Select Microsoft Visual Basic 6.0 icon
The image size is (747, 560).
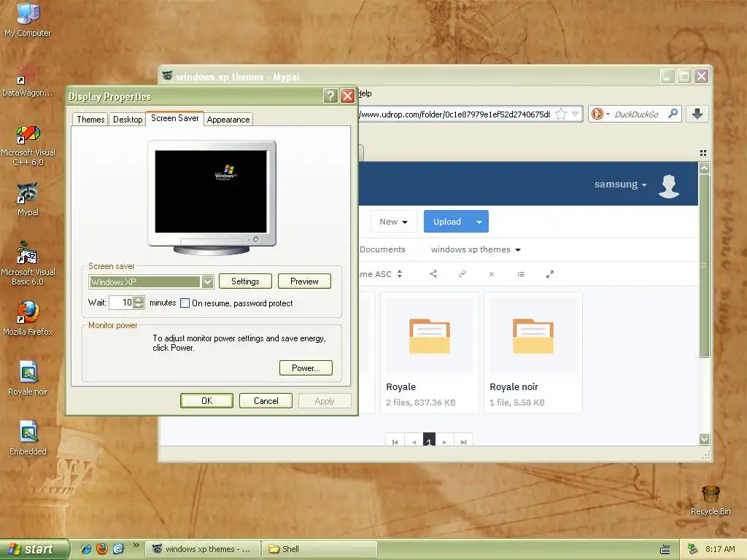click(x=28, y=264)
